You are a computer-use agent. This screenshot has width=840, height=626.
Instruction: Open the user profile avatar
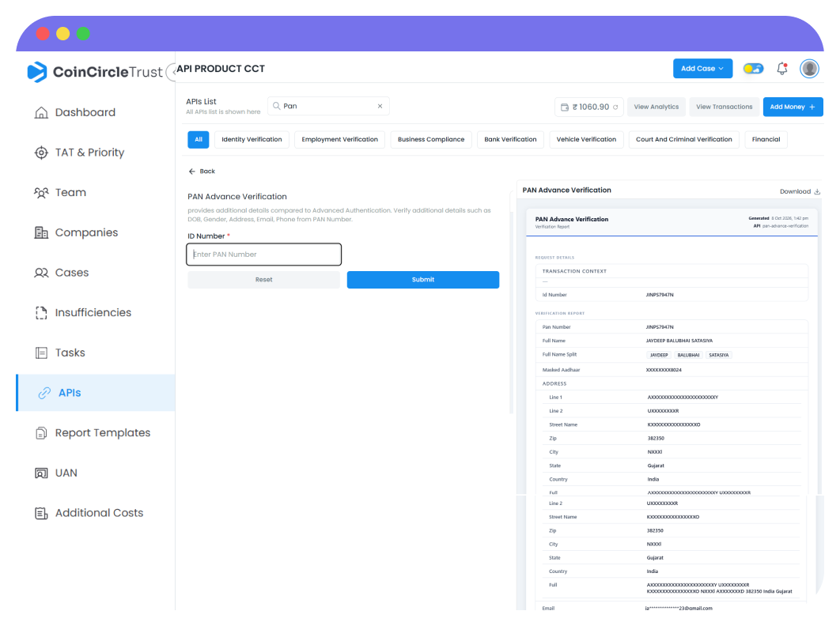click(809, 69)
